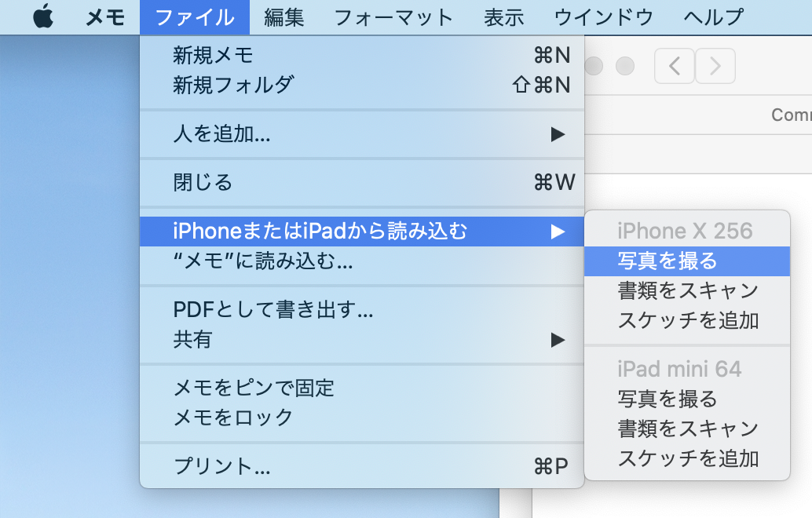Choose 新規フォルダ from the file menu
The height and width of the screenshot is (518, 812).
(x=362, y=85)
